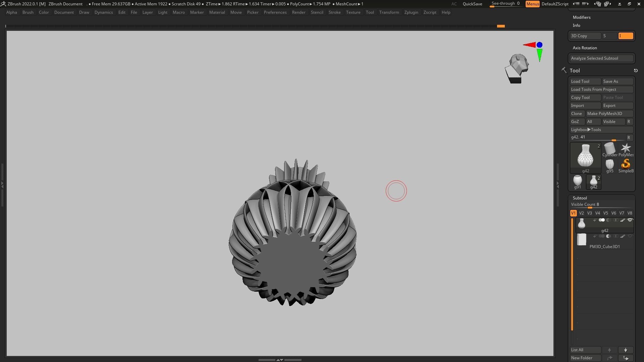
Task: Expand the Modifiers section
Action: [x=582, y=17]
